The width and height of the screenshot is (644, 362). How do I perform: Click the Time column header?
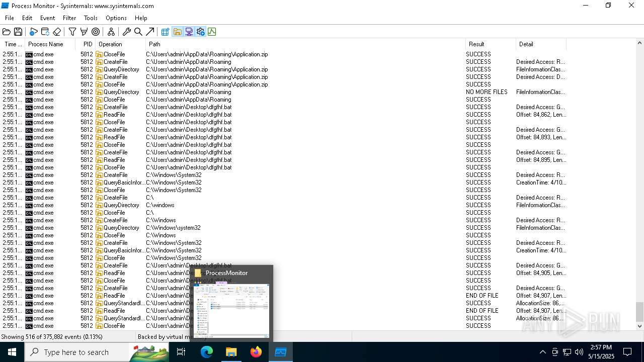click(13, 44)
